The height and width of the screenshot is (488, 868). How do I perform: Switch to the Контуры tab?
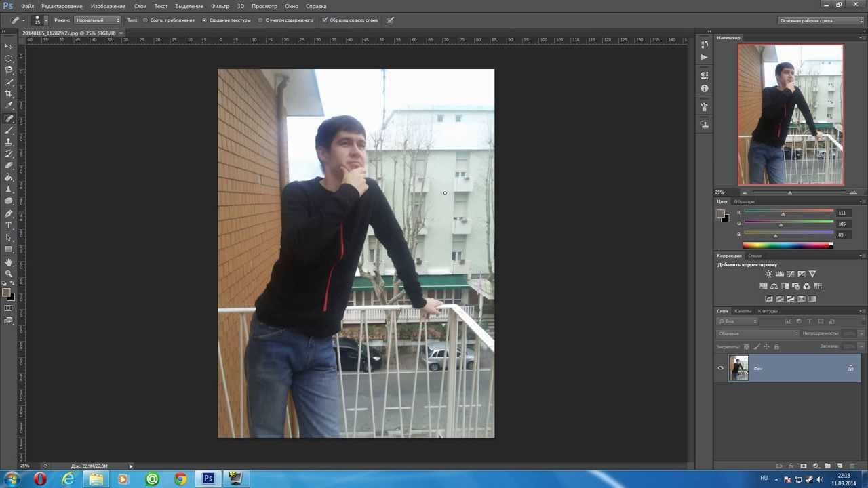pyautogui.click(x=768, y=311)
